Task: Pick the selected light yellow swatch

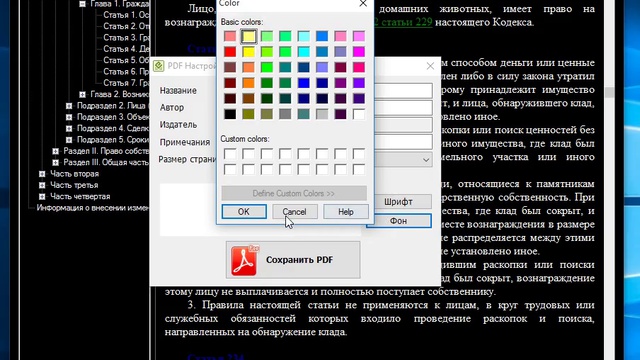Action: coord(248,36)
